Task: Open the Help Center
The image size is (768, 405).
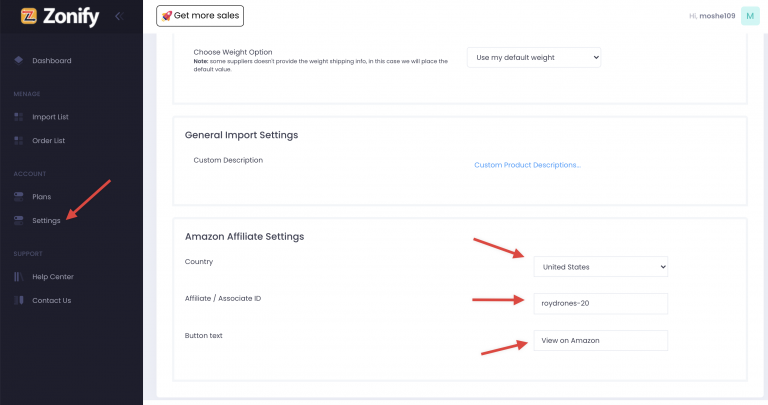Action: tap(53, 277)
